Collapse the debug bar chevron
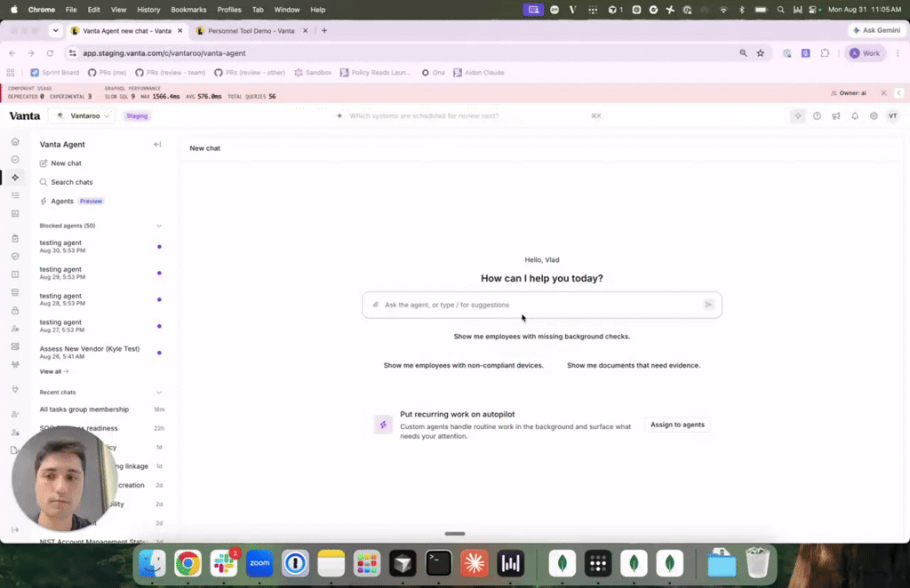Image resolution: width=910 pixels, height=588 pixels. tap(899, 92)
